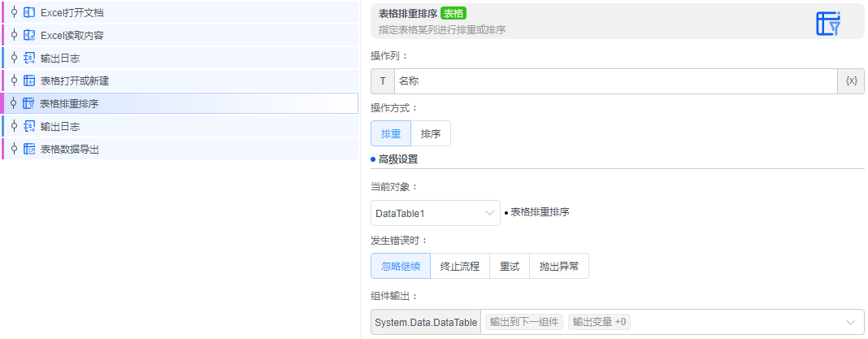Click the node connector pin of 表格数据导出
The width and height of the screenshot is (868, 339).
[15, 149]
